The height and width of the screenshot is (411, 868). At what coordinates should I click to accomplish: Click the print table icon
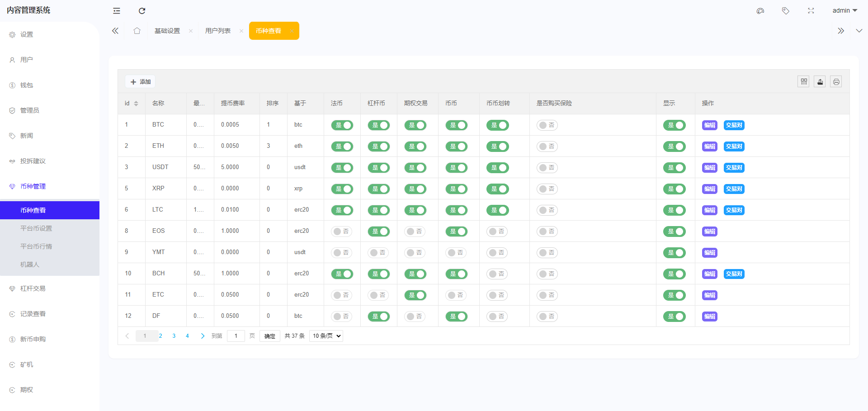click(x=836, y=82)
